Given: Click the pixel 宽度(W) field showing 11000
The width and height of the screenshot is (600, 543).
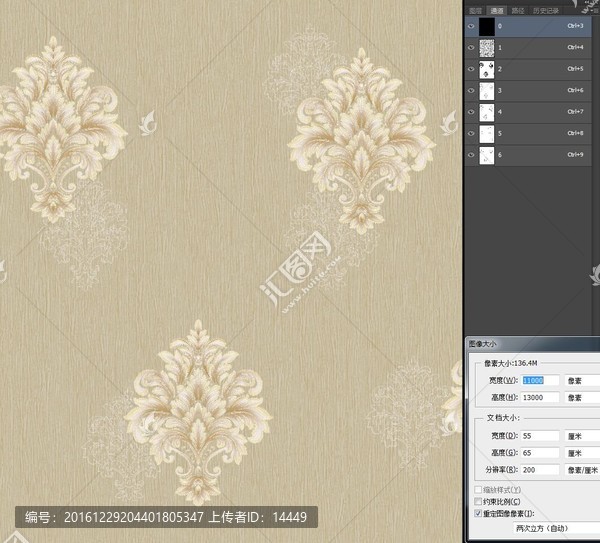Looking at the screenshot, I should pyautogui.click(x=540, y=380).
